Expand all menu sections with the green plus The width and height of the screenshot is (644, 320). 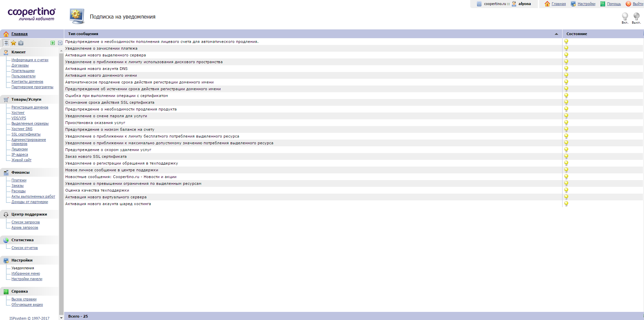(53, 43)
